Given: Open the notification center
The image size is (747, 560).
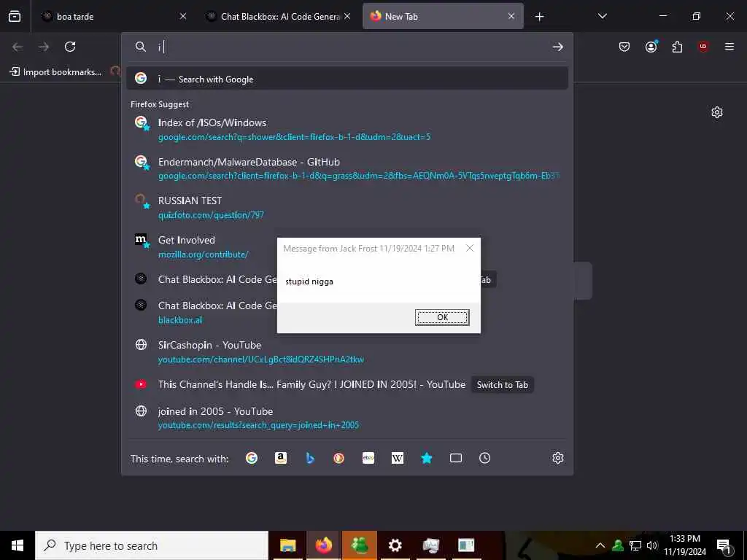Looking at the screenshot, I should [724, 546].
